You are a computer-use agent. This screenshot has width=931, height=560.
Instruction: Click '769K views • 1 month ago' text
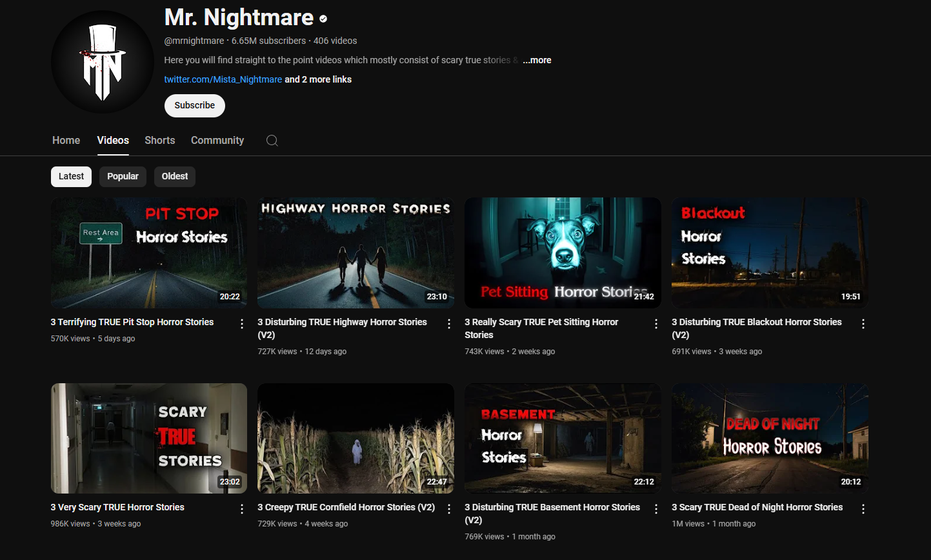[x=510, y=537]
